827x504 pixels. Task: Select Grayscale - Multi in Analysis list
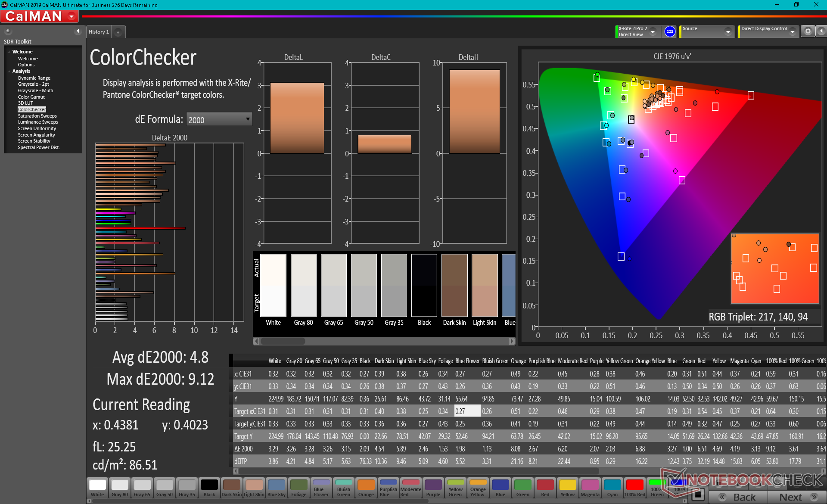pos(35,90)
